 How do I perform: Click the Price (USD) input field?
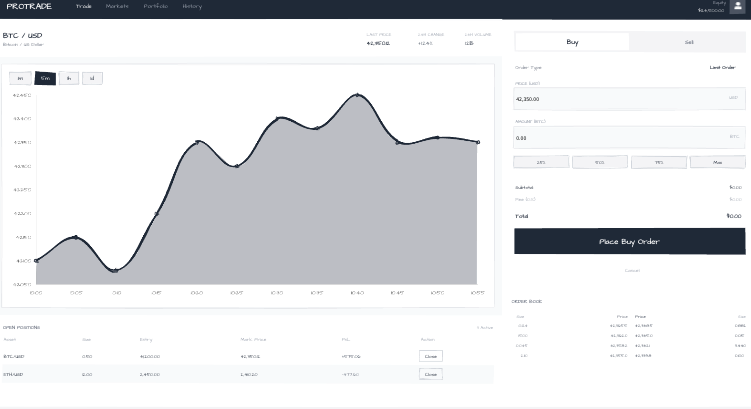[x=629, y=99]
